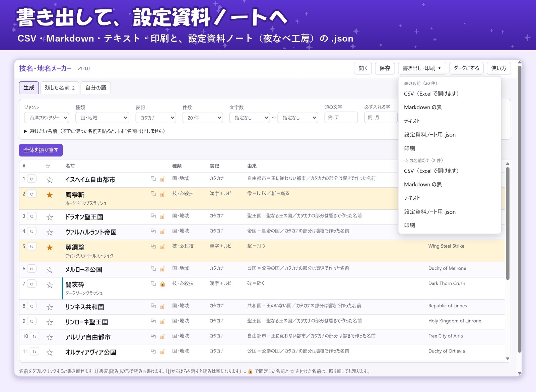The width and height of the screenshot is (536, 392).
Task: Open the 表記 dropdown カタカナ
Action: pos(156,118)
